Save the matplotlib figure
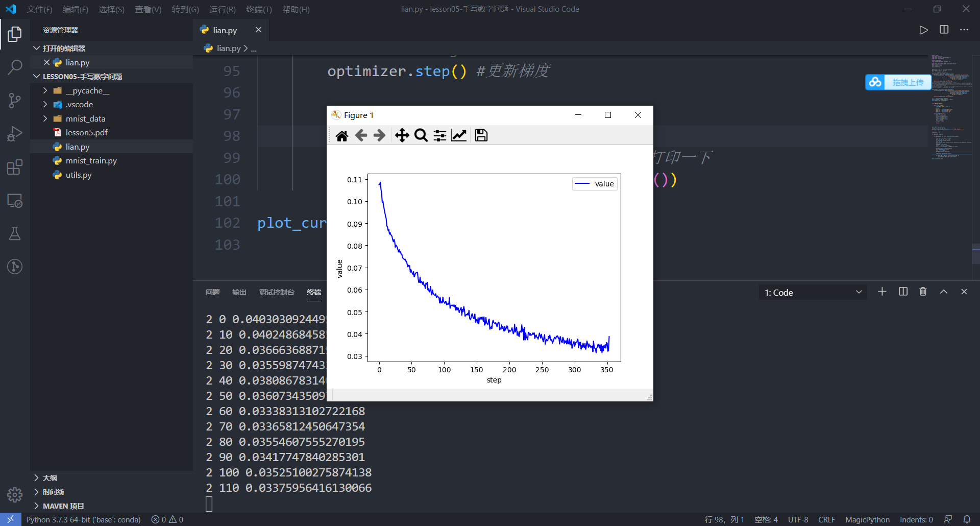 click(x=480, y=135)
